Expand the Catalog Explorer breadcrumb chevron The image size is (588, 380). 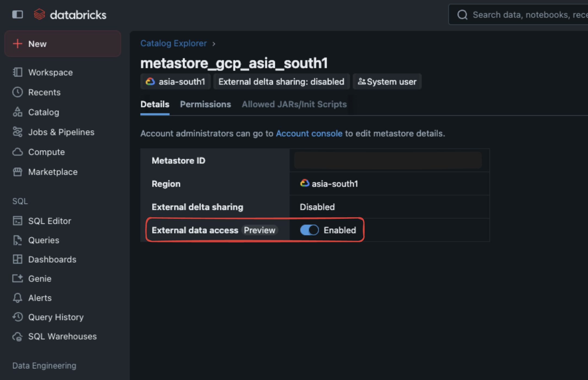(214, 43)
